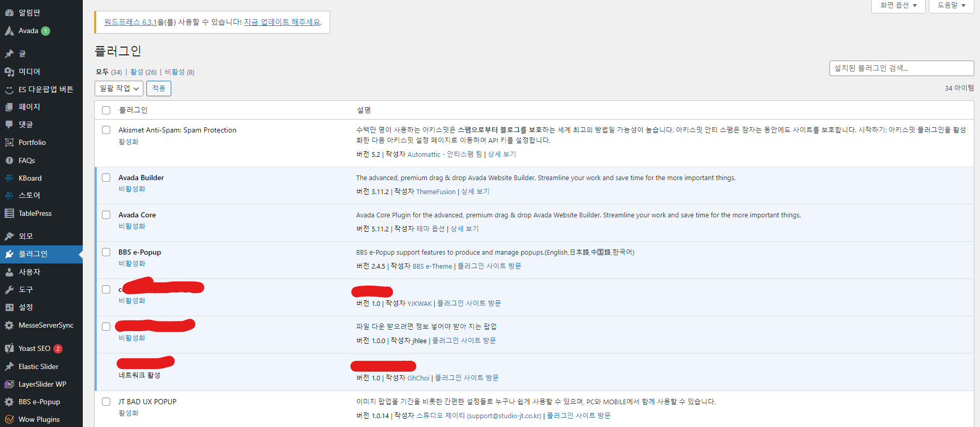Click the 적용 apply button
Image resolution: width=980 pixels, height=427 pixels.
[x=159, y=89]
